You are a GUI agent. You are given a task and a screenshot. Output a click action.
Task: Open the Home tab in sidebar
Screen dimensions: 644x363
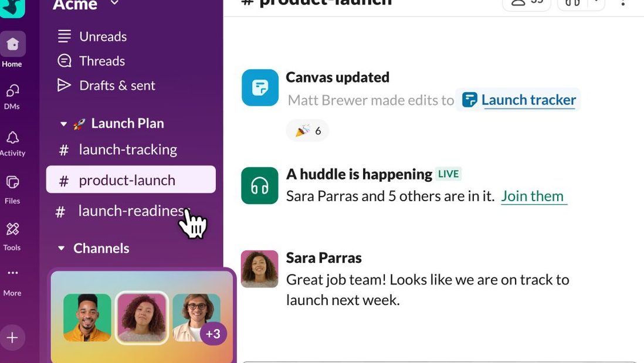pos(13,49)
